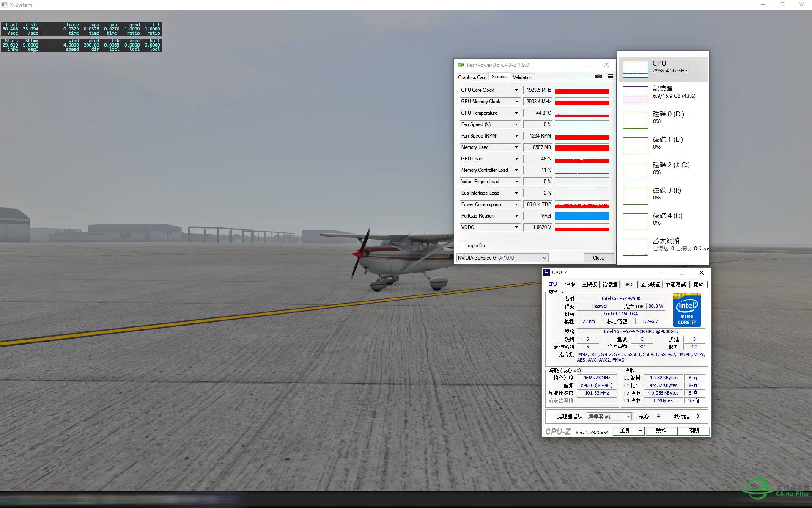Open the CPU-Z SPD tab

[628, 284]
